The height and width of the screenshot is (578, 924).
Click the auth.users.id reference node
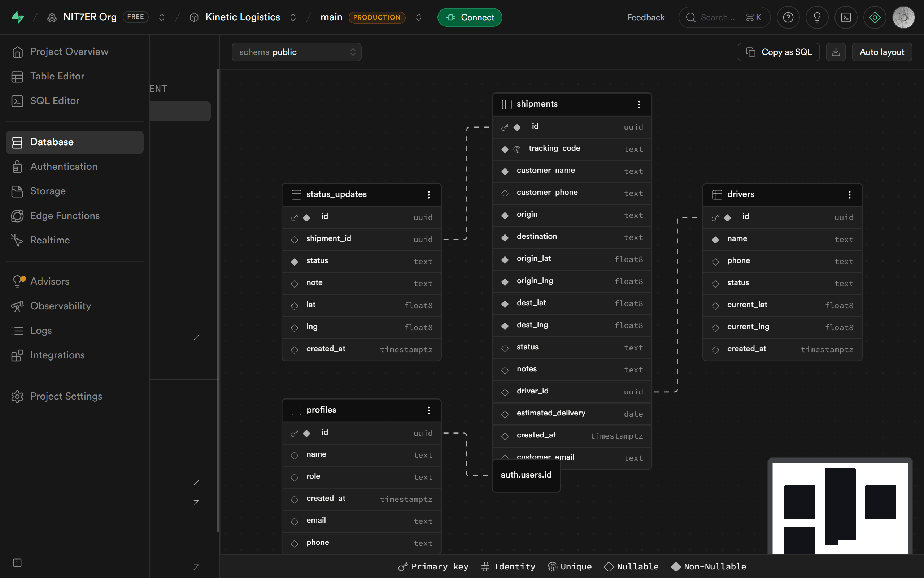[526, 475]
